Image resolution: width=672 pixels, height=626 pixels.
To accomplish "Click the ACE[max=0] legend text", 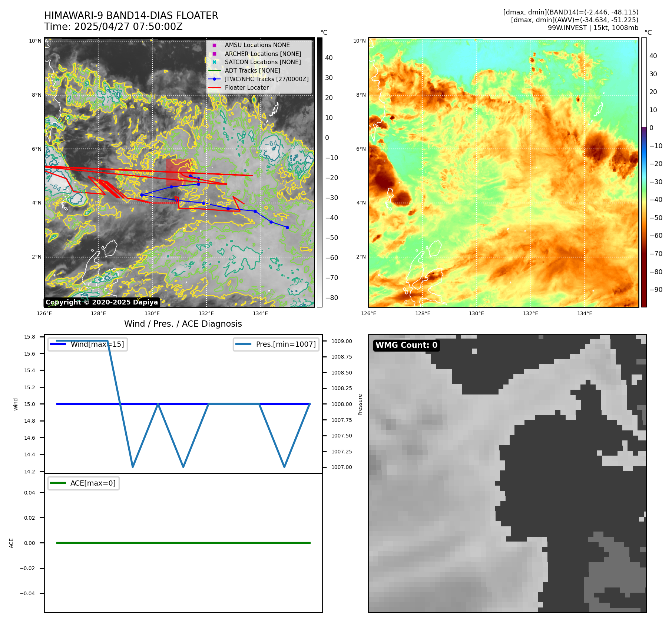I will (x=93, y=483).
